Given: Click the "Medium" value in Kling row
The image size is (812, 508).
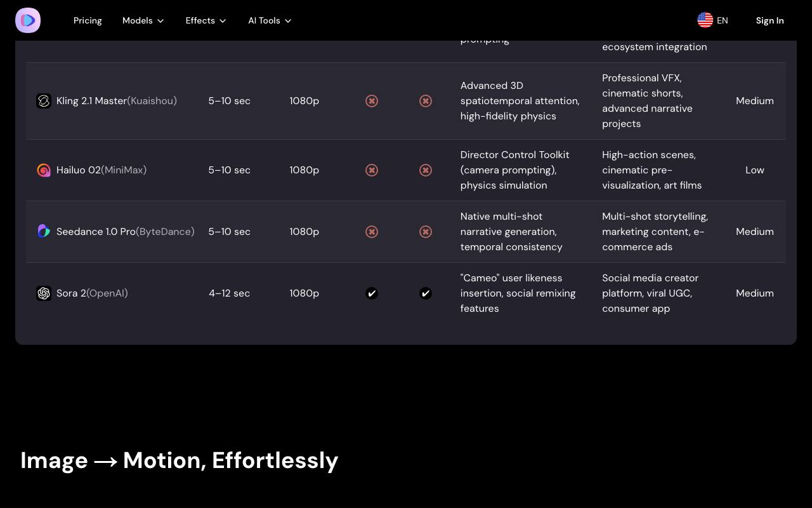Looking at the screenshot, I should (755, 101).
